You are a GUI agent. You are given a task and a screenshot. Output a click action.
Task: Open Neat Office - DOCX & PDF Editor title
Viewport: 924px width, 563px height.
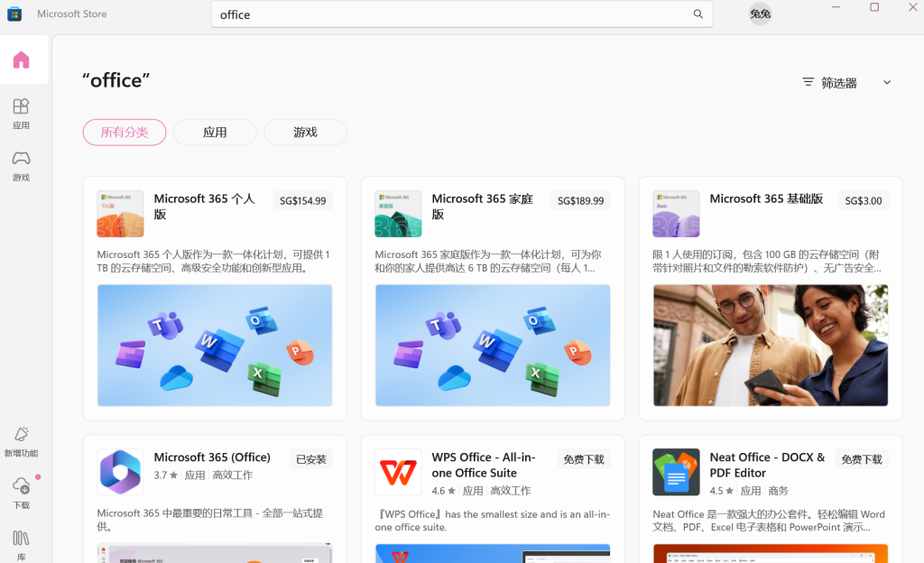[767, 465]
